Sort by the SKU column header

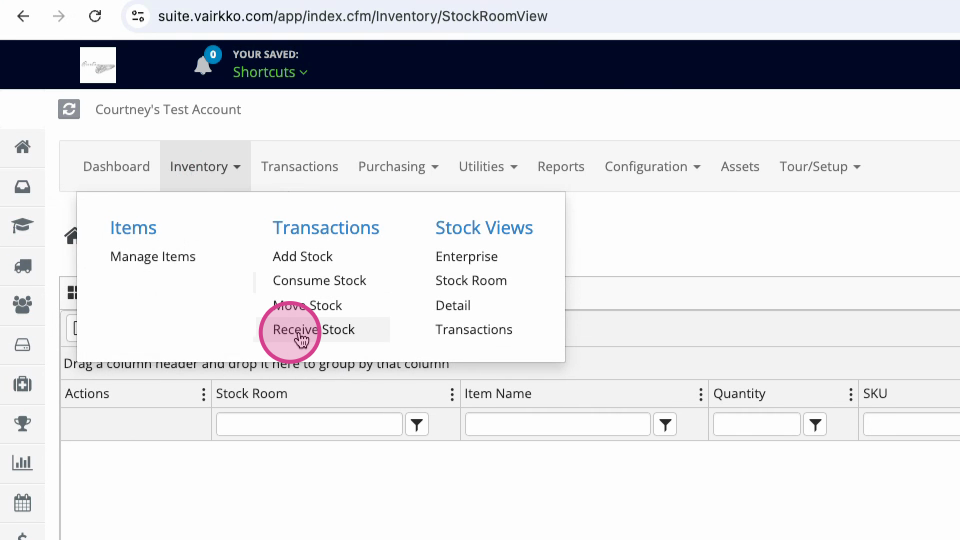[875, 394]
